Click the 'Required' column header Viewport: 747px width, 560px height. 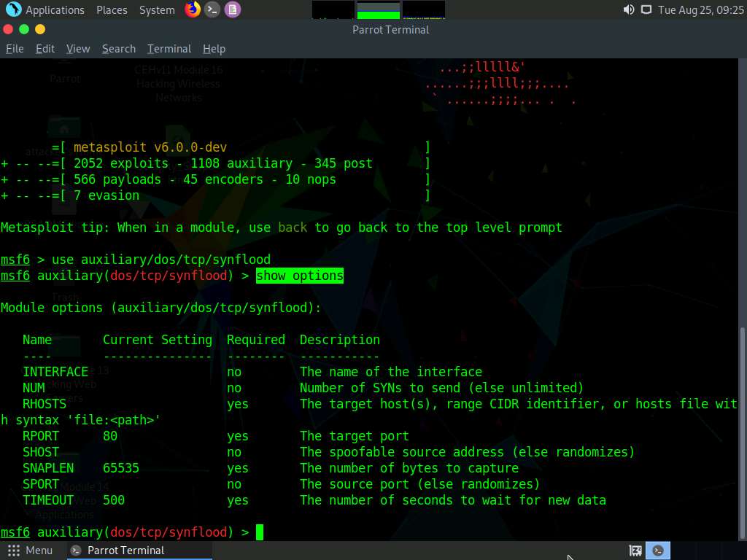click(256, 340)
